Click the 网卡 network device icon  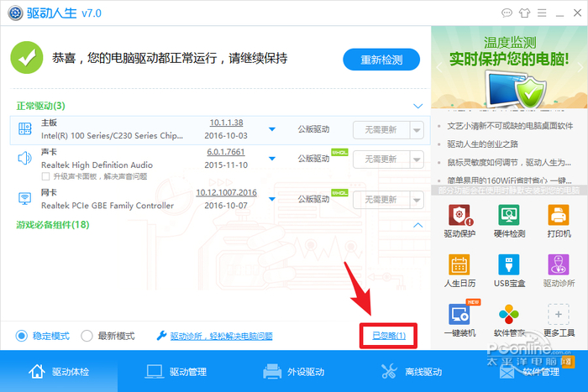(x=24, y=198)
